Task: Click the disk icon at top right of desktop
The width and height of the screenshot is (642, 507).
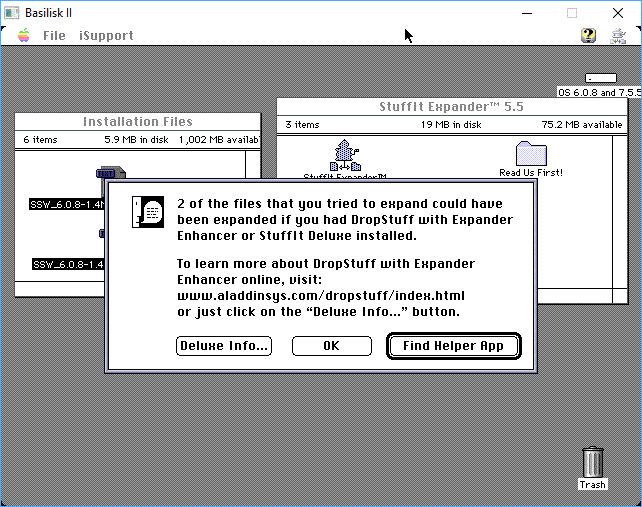Action: click(601, 78)
